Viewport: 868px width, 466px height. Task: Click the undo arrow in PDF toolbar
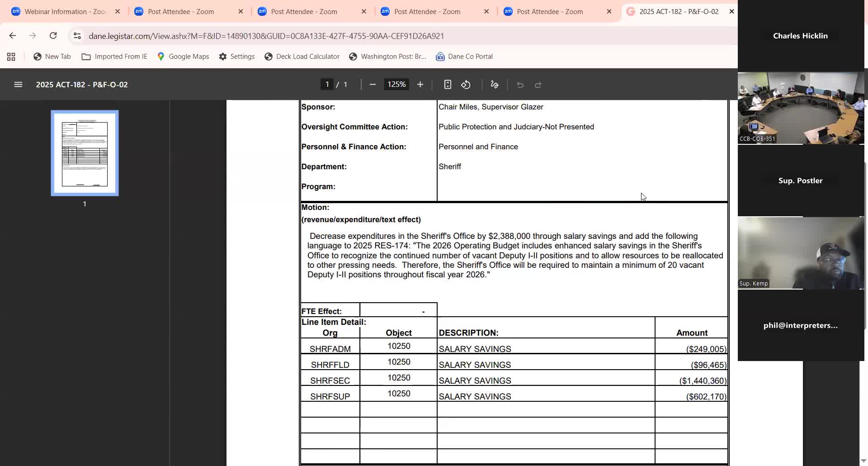[520, 85]
